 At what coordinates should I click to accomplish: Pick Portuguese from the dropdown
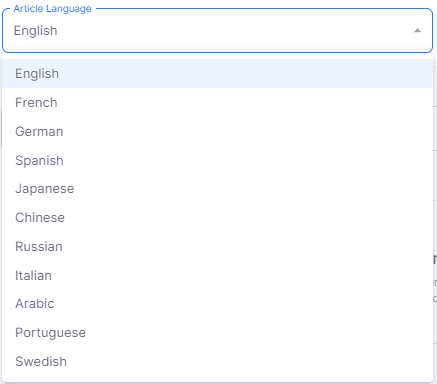tap(217, 333)
